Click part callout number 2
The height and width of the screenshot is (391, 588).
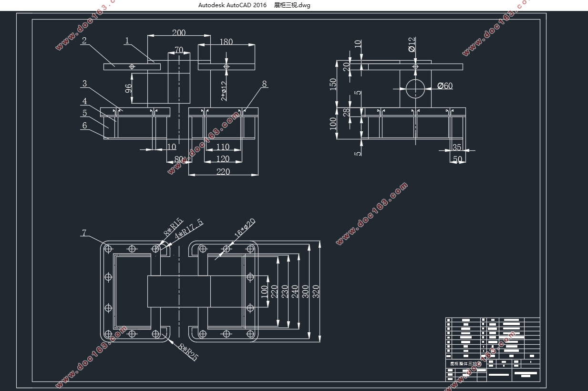84,41
